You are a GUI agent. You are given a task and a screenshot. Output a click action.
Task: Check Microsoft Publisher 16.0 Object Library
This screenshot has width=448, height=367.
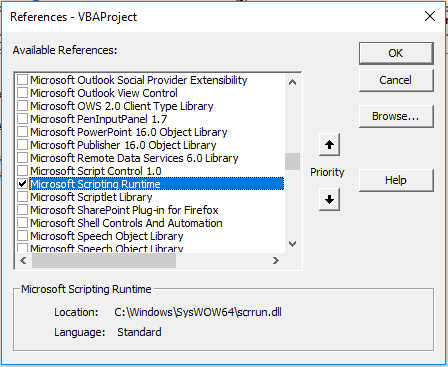pyautogui.click(x=22, y=145)
